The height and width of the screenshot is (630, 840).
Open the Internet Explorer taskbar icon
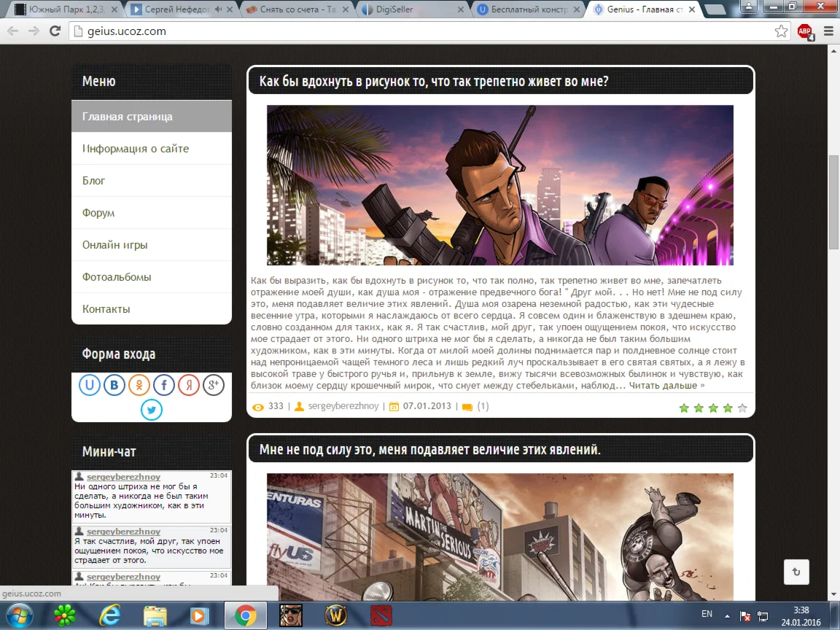pyautogui.click(x=110, y=615)
